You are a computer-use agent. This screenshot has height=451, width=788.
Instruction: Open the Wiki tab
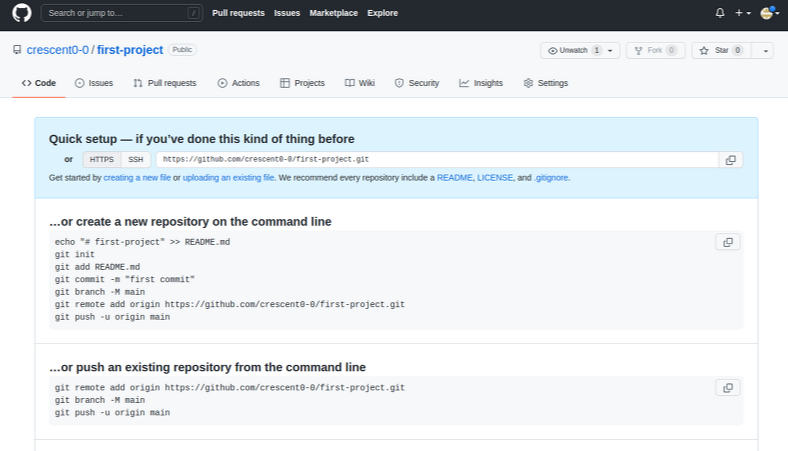point(360,83)
